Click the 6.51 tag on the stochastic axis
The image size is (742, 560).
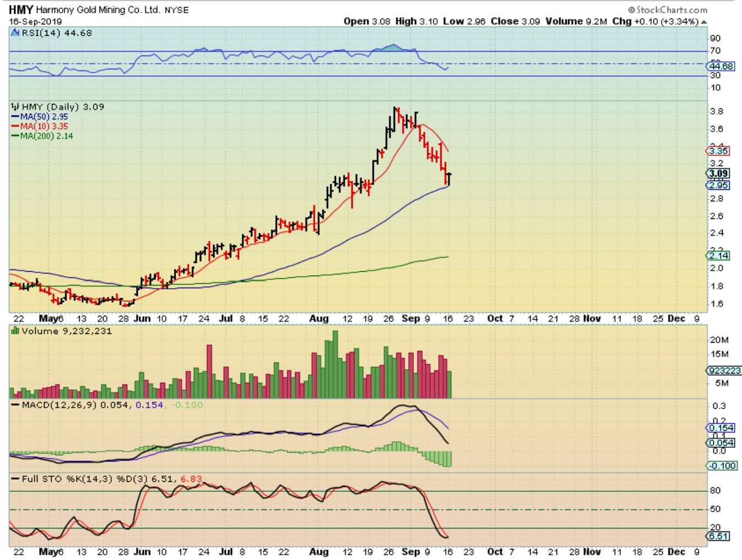718,536
